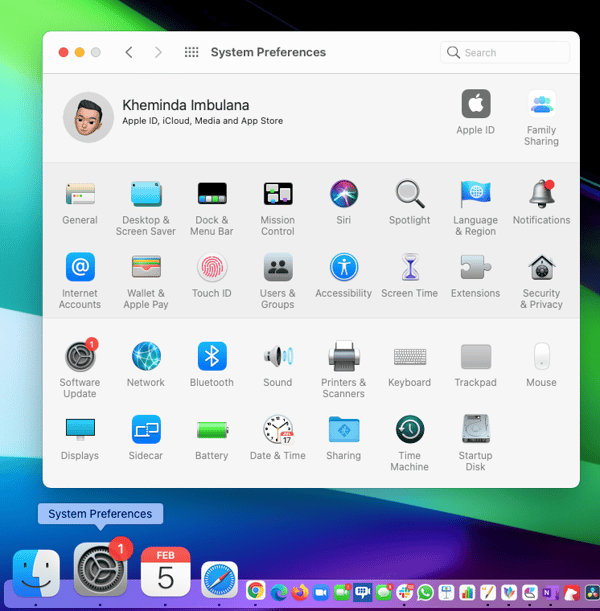Open Dock & Menu Bar settings
Viewport: 600px width, 611px height.
pyautogui.click(x=212, y=208)
